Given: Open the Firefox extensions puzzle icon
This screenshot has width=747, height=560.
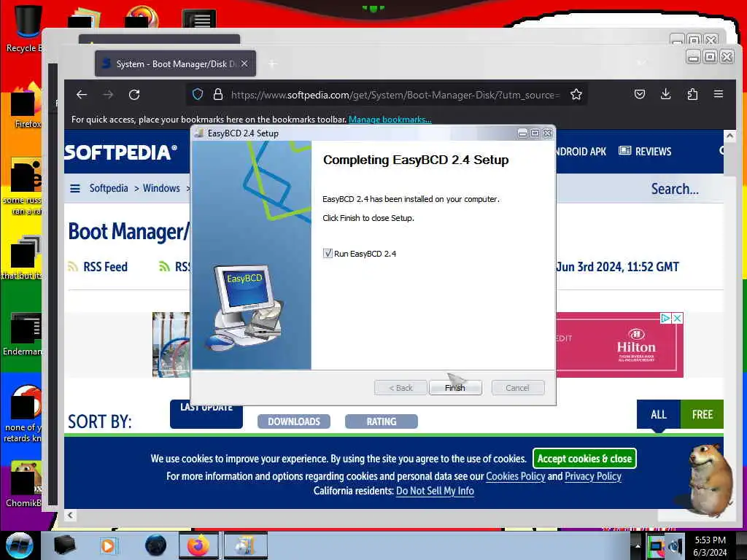Looking at the screenshot, I should tap(692, 94).
